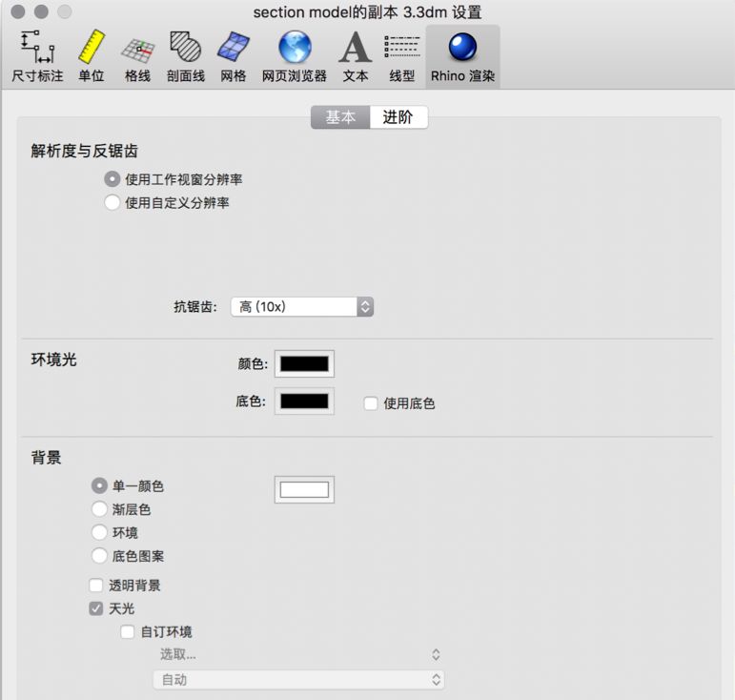Select 渐层色 background option
This screenshot has height=700, width=735.
[x=99, y=509]
